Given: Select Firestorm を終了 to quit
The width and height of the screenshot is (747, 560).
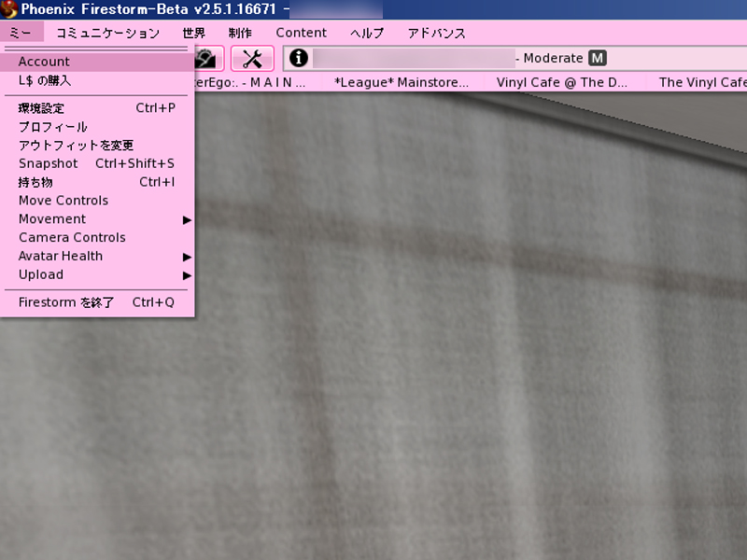Looking at the screenshot, I should 97,302.
